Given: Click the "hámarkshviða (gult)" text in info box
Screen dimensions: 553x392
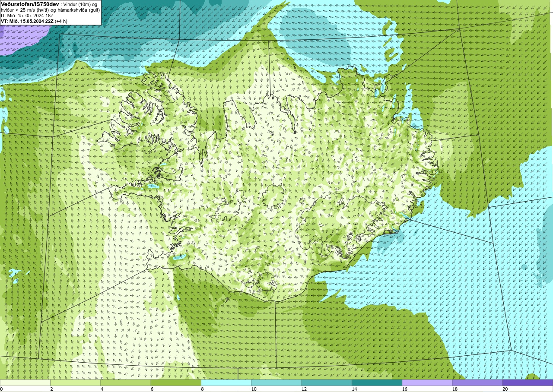Looking at the screenshot, I should (x=79, y=9).
